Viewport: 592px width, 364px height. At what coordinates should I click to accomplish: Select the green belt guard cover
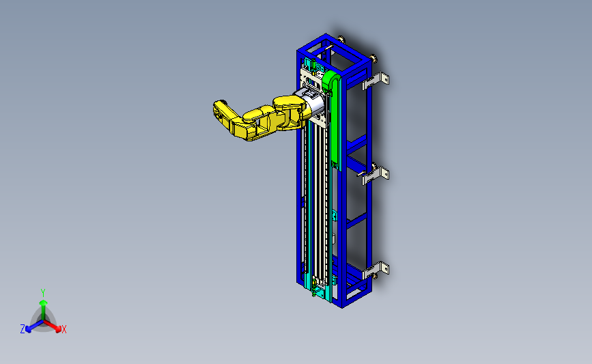coord(334,120)
